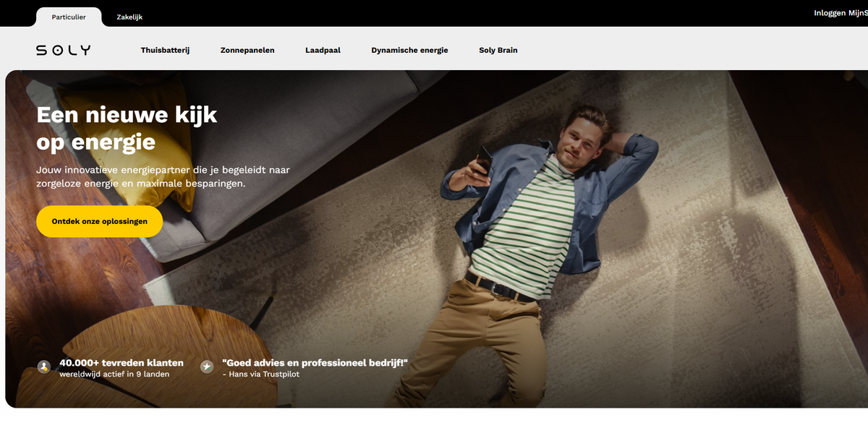Open the Thuisbatterij menu
Screen dimensions: 868x425
coord(165,51)
